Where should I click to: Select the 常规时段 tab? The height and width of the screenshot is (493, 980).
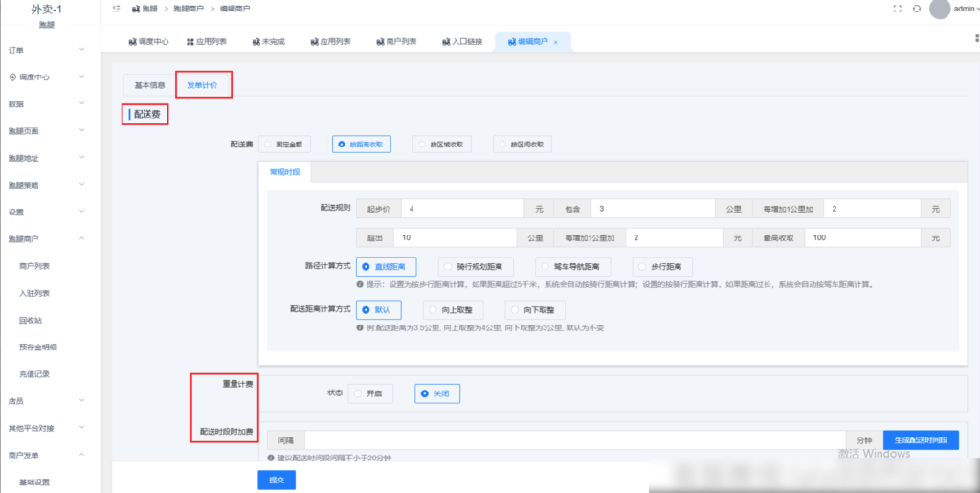pyautogui.click(x=284, y=171)
